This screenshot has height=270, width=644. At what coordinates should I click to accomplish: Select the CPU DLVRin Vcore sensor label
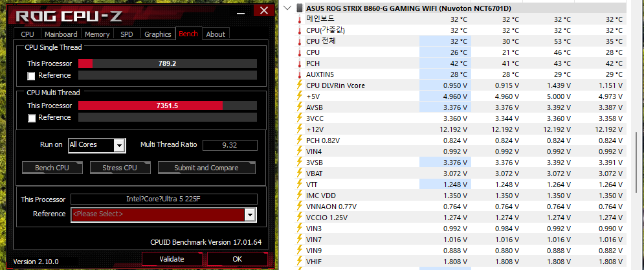pos(335,85)
